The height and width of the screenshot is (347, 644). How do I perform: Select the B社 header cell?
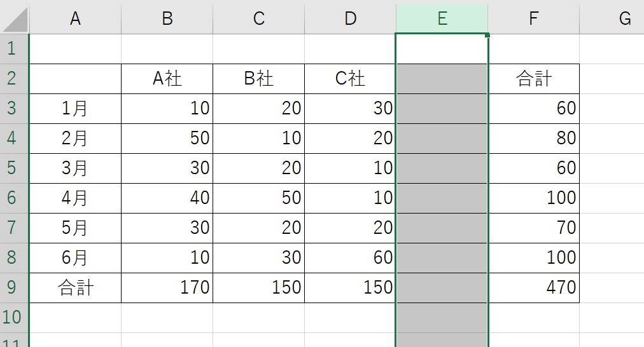(x=258, y=78)
